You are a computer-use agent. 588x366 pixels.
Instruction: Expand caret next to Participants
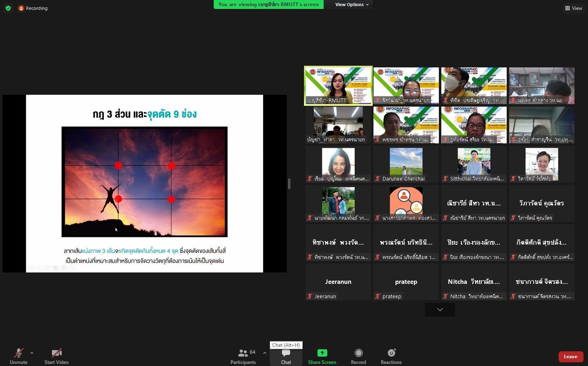pyautogui.click(x=265, y=353)
